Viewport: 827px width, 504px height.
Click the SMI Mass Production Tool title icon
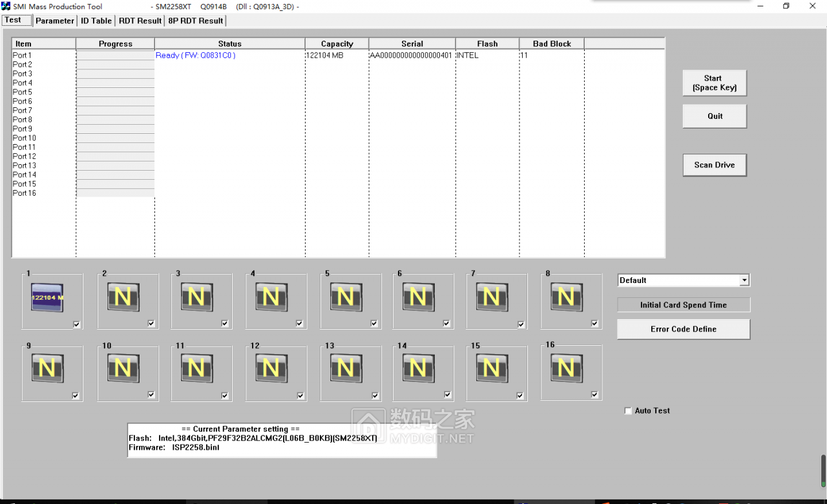6,6
